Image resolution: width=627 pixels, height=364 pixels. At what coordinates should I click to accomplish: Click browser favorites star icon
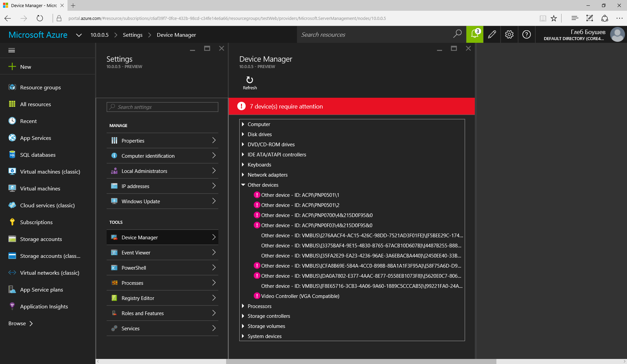[x=554, y=18]
